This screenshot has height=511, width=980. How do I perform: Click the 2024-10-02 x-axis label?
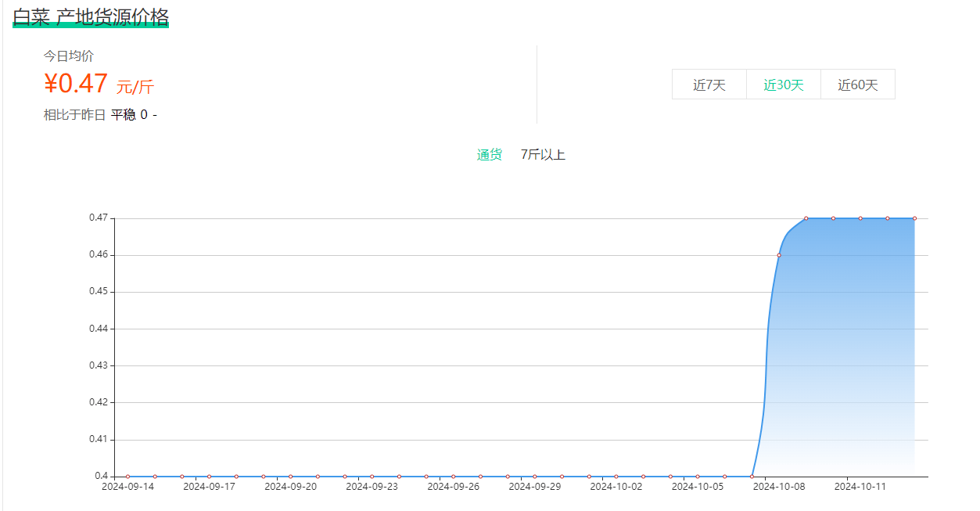(x=616, y=486)
